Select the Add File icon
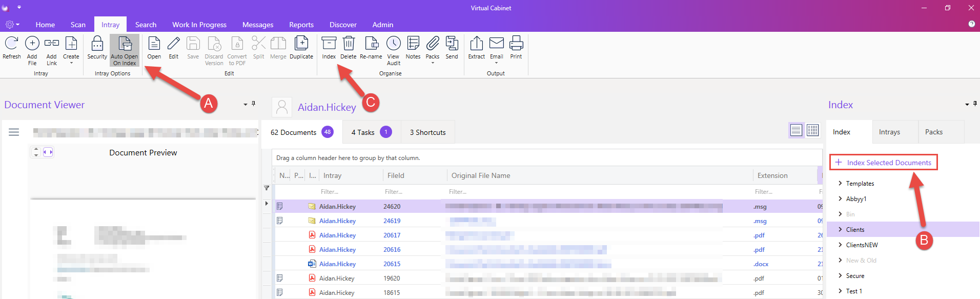 [x=32, y=43]
